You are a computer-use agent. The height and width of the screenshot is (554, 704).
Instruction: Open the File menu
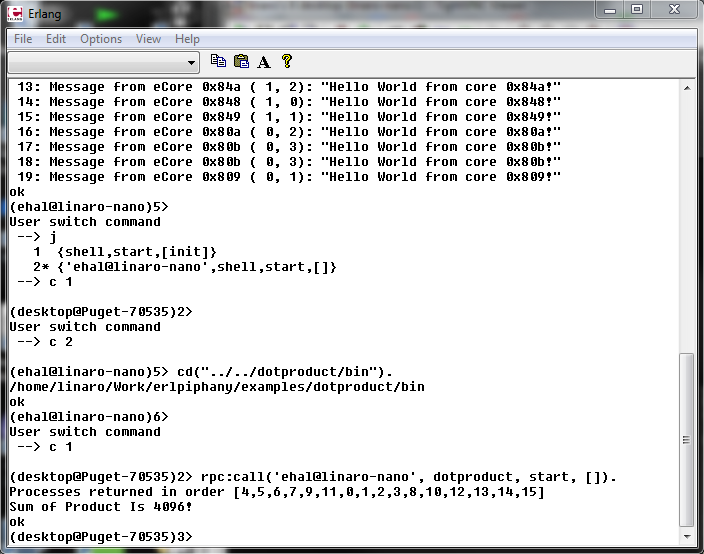coord(23,39)
